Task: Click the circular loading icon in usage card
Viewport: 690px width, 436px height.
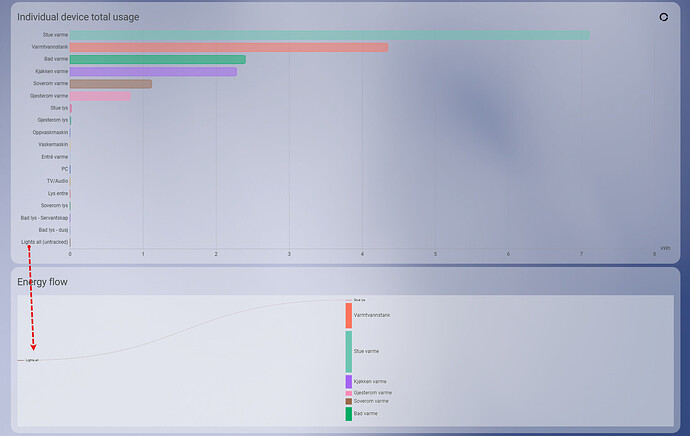Action: [664, 17]
